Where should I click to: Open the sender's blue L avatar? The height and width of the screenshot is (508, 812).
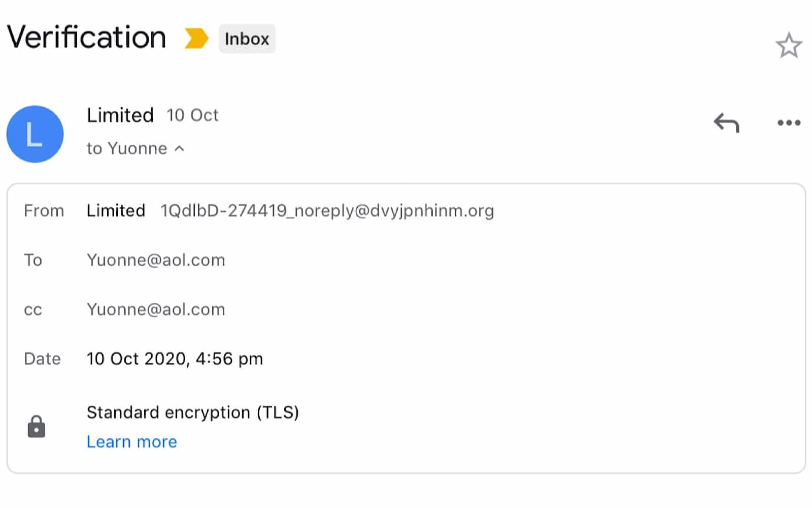(35, 134)
